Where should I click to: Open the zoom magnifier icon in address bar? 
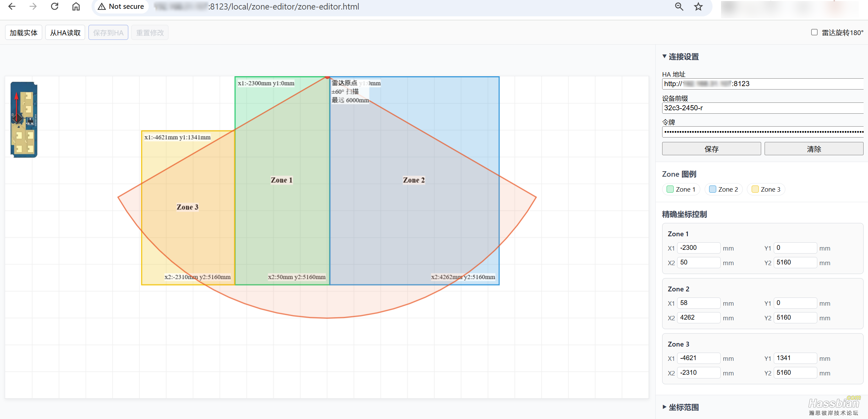[679, 6]
